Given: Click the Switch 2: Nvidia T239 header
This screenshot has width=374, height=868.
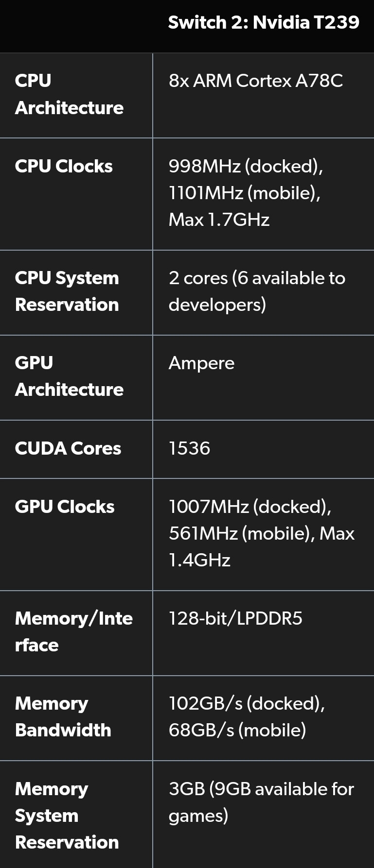Looking at the screenshot, I should coord(264,22).
